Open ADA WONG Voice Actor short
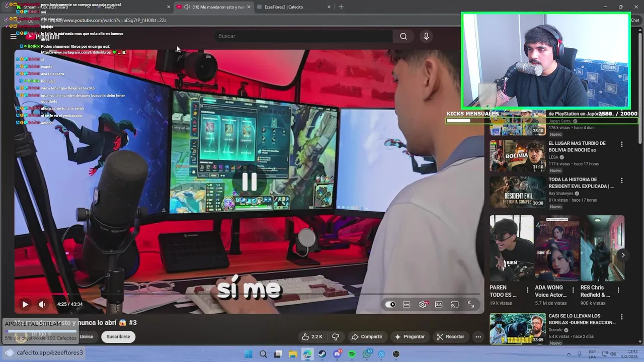This screenshot has height=362, width=644. [x=557, y=248]
